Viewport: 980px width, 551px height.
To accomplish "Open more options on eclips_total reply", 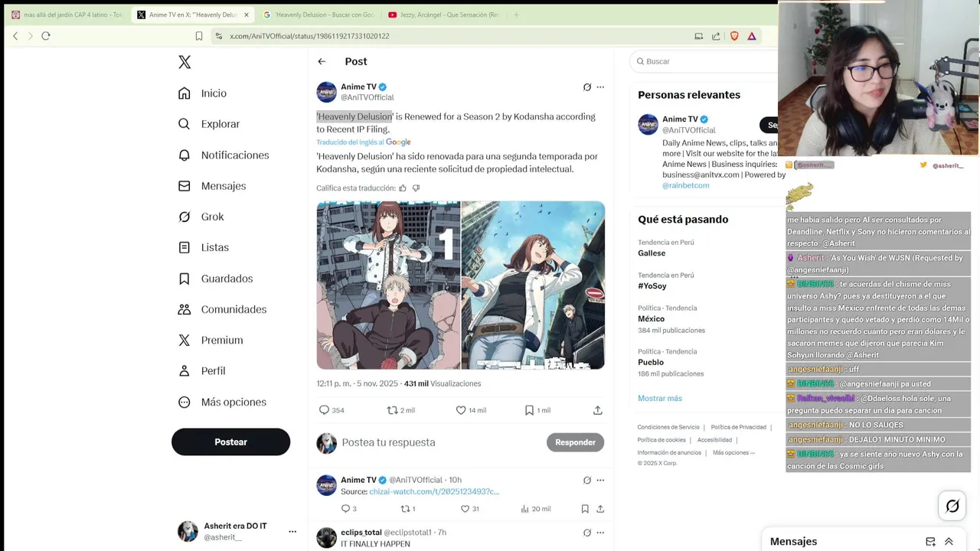I will pos(600,533).
